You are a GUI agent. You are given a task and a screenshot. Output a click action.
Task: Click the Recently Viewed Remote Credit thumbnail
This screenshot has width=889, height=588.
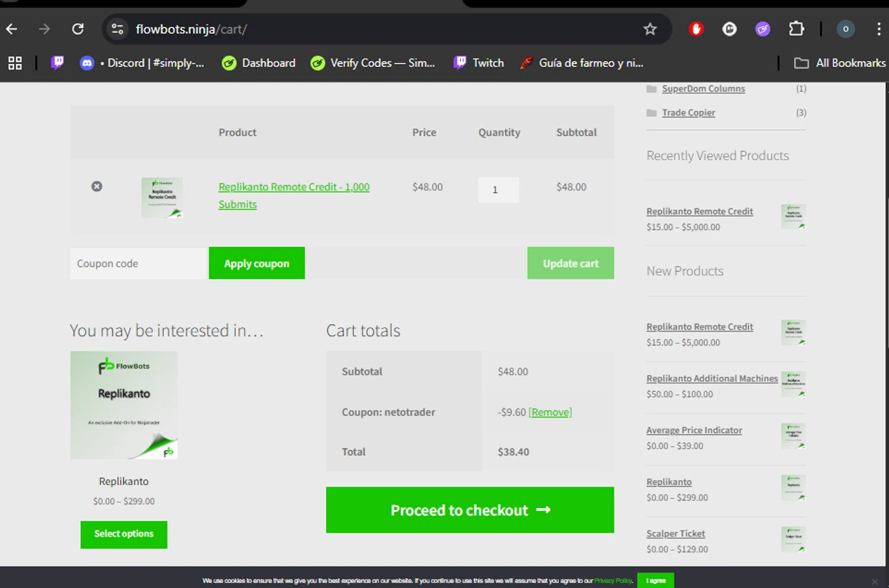pos(794,216)
